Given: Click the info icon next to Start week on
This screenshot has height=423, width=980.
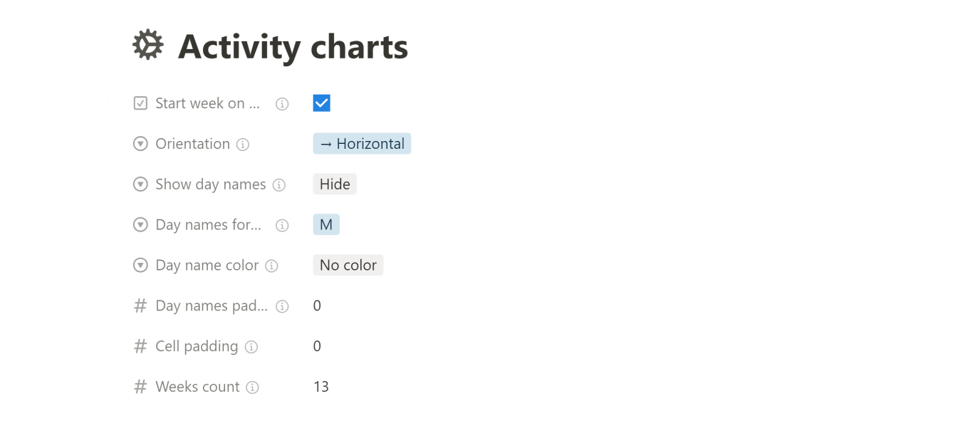Looking at the screenshot, I should (x=282, y=103).
